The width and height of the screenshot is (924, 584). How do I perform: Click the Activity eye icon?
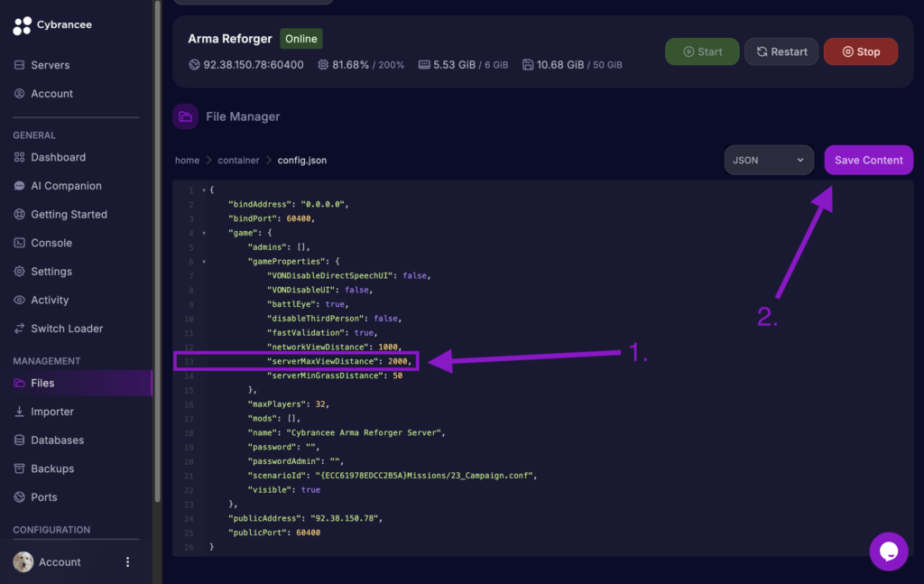20,300
